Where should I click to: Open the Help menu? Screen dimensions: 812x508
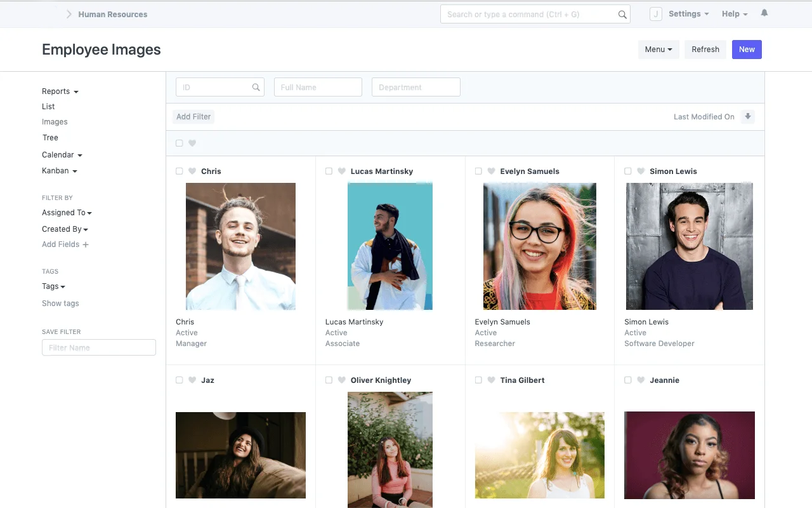pos(734,13)
